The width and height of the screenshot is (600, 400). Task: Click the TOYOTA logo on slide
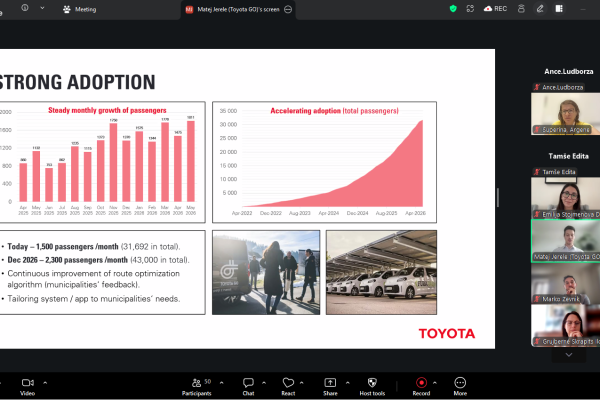click(447, 334)
